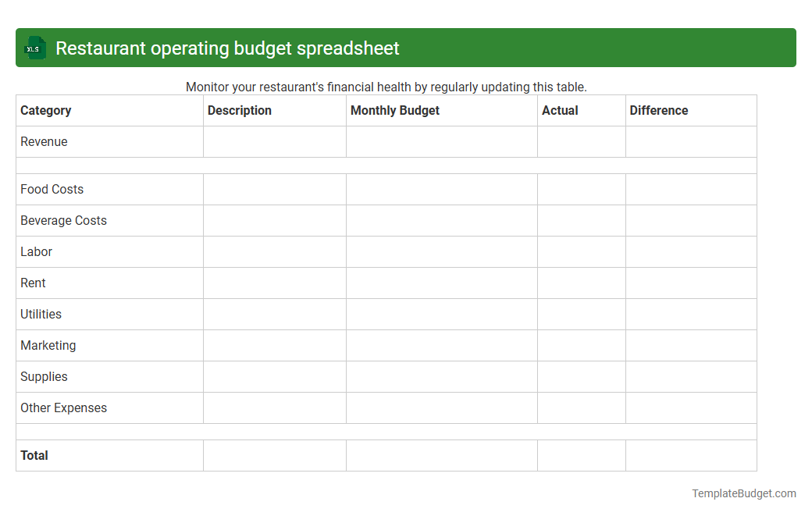The image size is (812, 516).
Task: Open the TemplateBudget.com link
Action: 743,493
